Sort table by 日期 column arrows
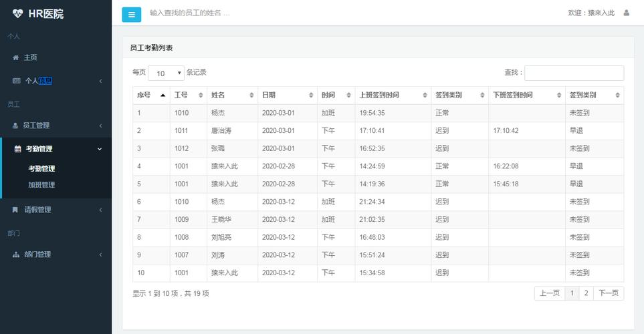 pos(311,96)
